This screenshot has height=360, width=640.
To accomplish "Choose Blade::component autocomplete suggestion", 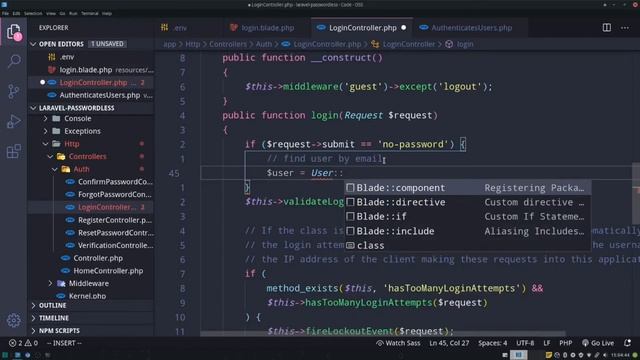I will pos(467,188).
